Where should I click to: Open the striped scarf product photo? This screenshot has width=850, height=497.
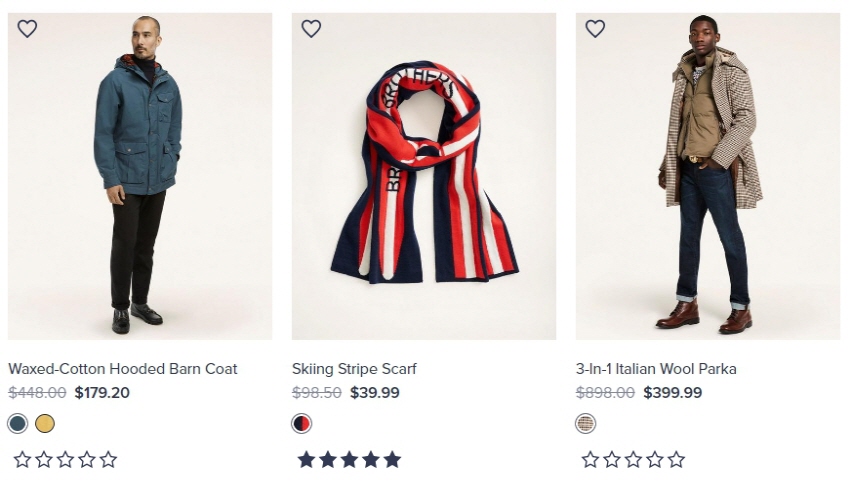[424, 176]
